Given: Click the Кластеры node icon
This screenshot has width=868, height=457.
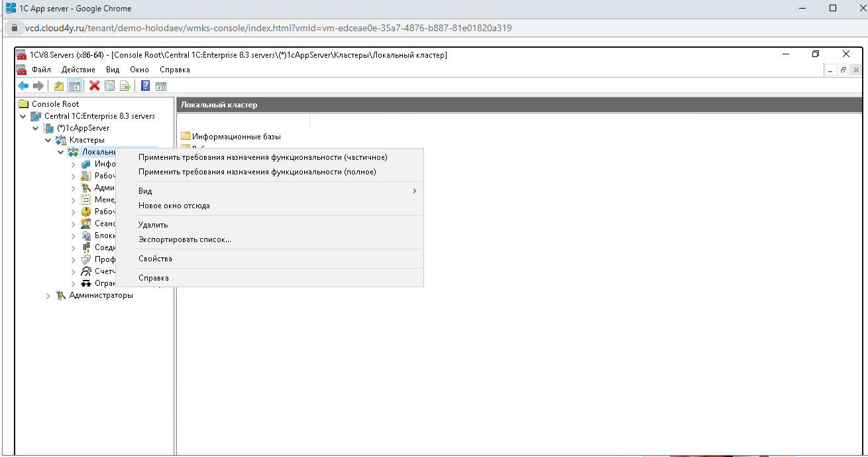Looking at the screenshot, I should (62, 140).
